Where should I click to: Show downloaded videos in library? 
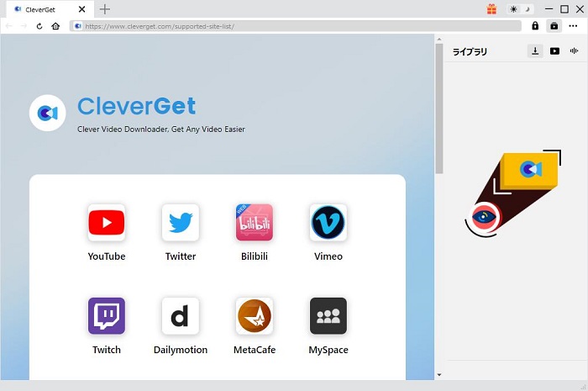click(554, 51)
